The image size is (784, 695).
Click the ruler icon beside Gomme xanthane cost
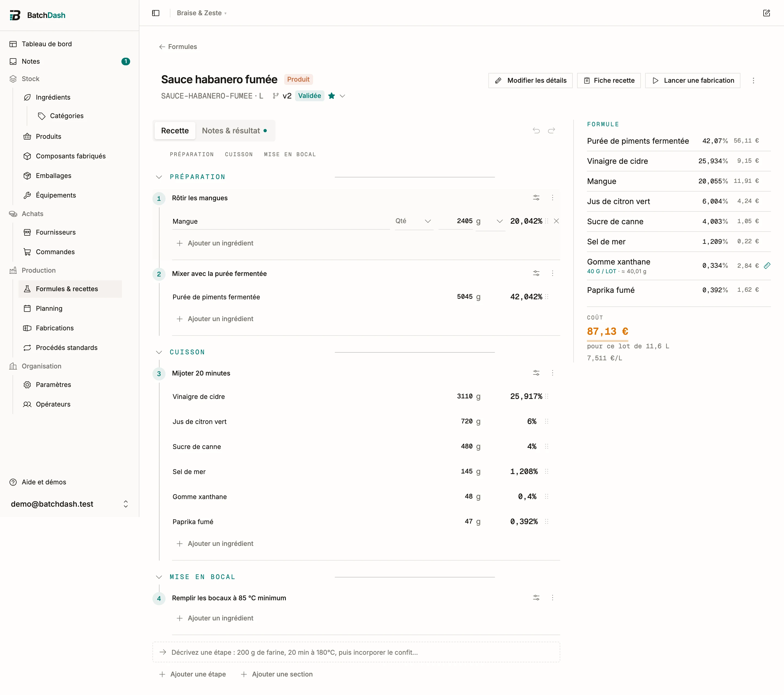click(767, 266)
